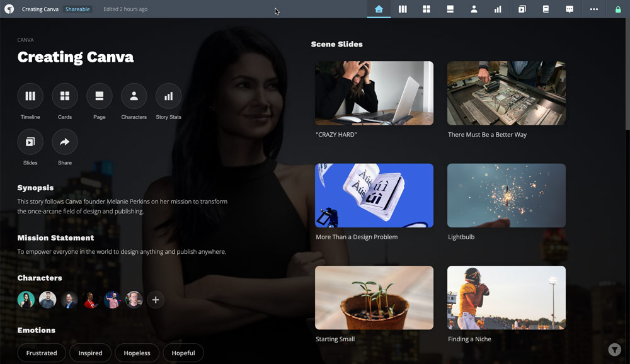630x364 pixels.
Task: Select the fourth character avatar in red
Action: pos(91,300)
